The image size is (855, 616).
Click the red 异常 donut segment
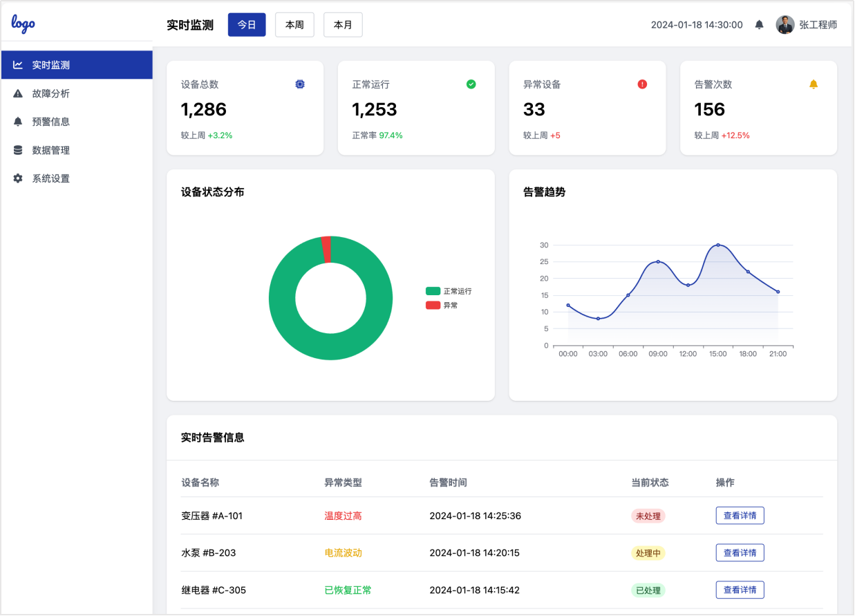pos(326,250)
